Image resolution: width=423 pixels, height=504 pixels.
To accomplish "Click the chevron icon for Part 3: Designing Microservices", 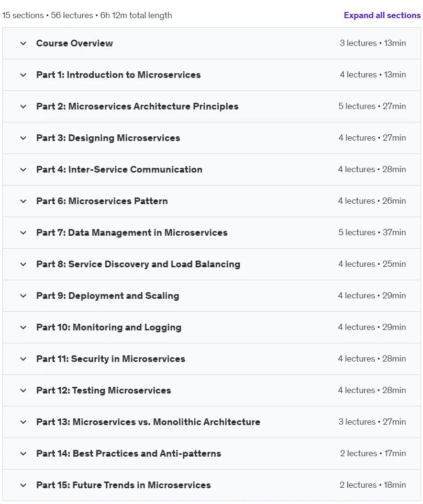I will click(x=23, y=138).
